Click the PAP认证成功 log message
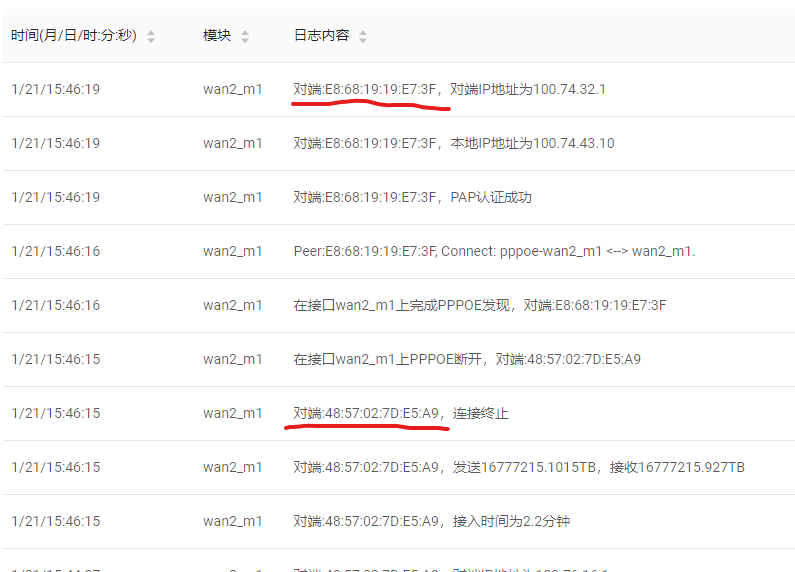Viewport: 795px width, 572px height. tap(412, 197)
